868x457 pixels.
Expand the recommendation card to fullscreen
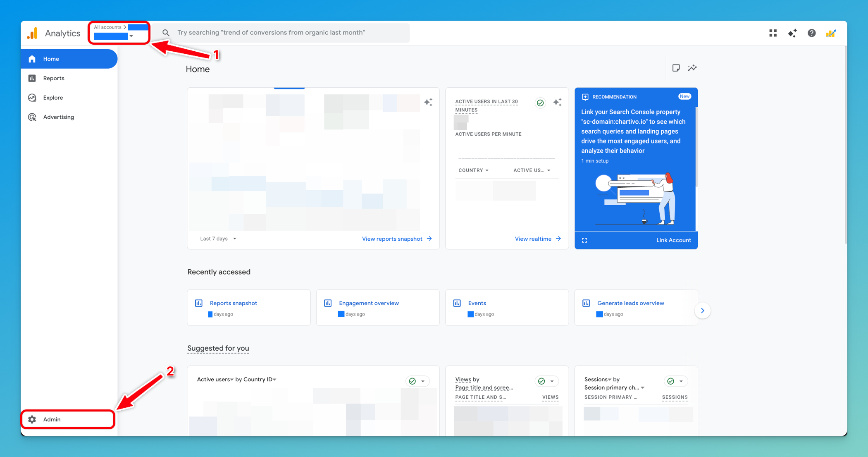pyautogui.click(x=584, y=240)
